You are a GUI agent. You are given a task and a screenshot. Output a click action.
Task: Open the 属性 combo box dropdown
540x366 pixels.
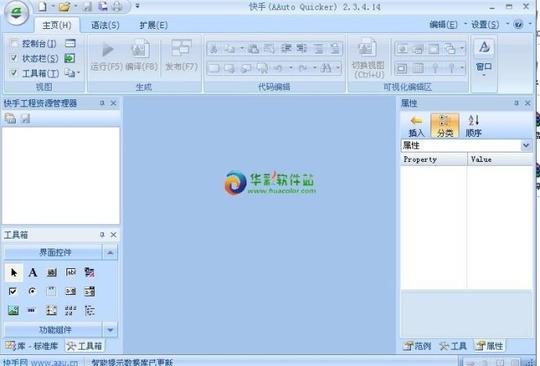pyautogui.click(x=526, y=145)
